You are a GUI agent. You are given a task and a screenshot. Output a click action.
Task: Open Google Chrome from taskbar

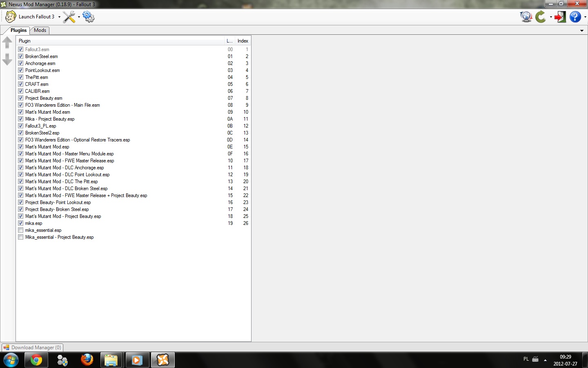tap(36, 360)
